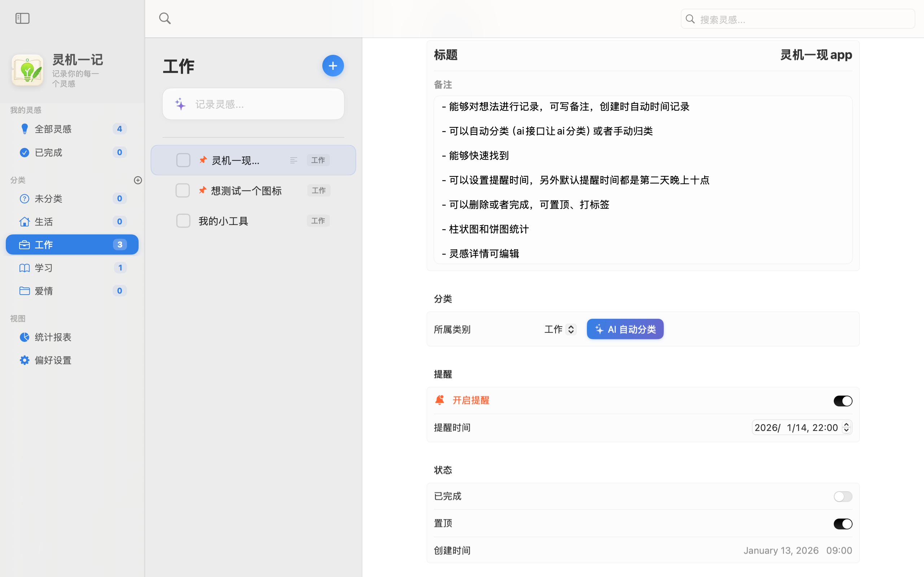Toggle the sidebar visibility icon
This screenshot has height=577, width=924.
tap(22, 18)
